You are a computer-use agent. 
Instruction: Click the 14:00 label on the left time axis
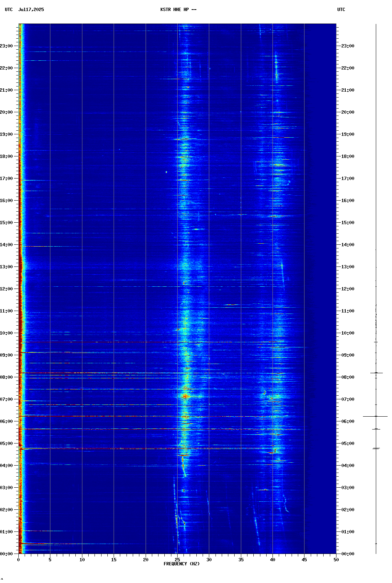click(x=6, y=245)
